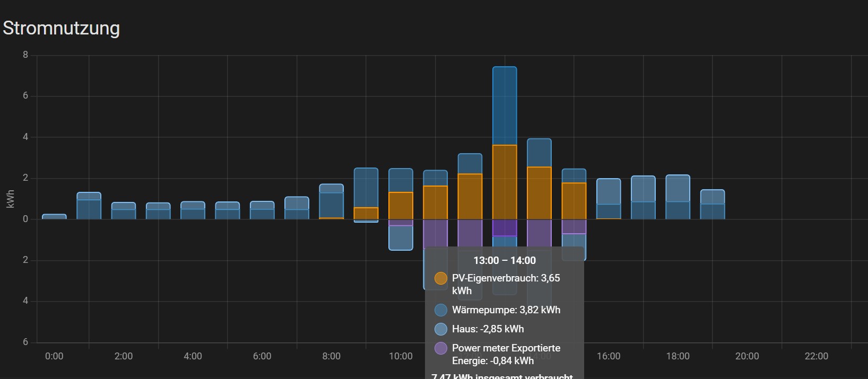
Task: Click the purple export segment below 12:00
Action: point(470,232)
